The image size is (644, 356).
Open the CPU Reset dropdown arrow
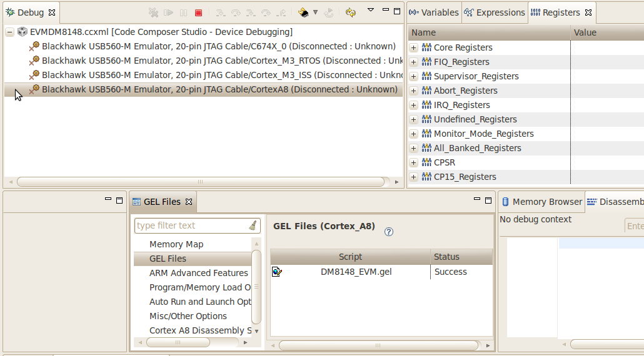coord(315,12)
